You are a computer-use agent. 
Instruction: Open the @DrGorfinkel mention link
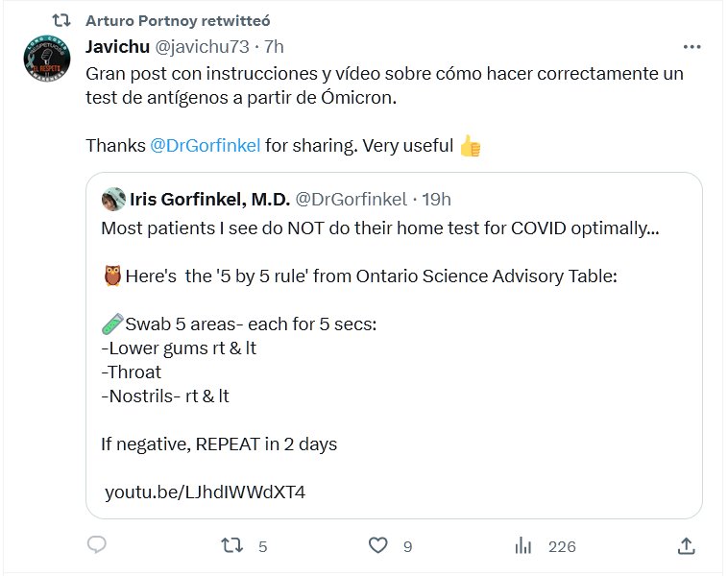205,146
